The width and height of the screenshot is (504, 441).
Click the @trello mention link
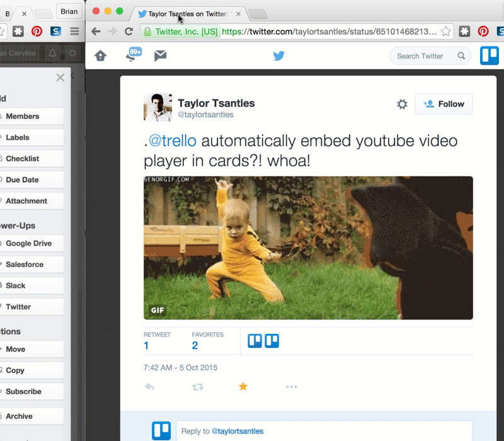pos(172,140)
